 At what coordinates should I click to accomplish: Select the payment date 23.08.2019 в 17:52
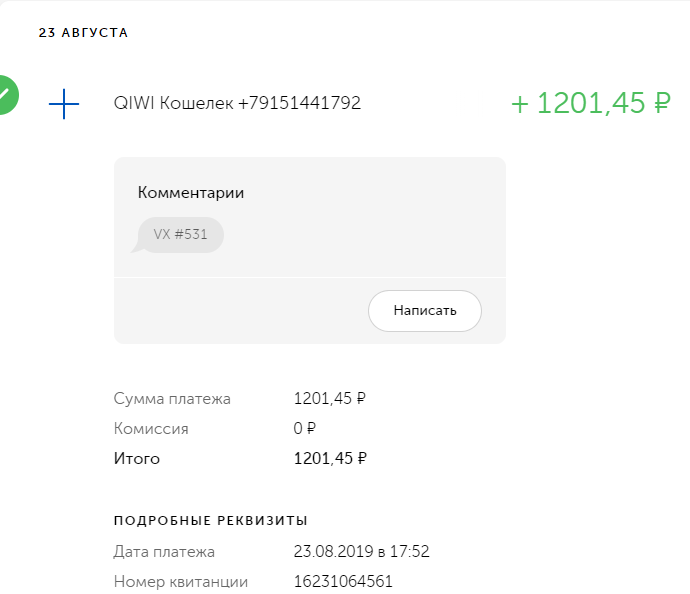tap(361, 552)
